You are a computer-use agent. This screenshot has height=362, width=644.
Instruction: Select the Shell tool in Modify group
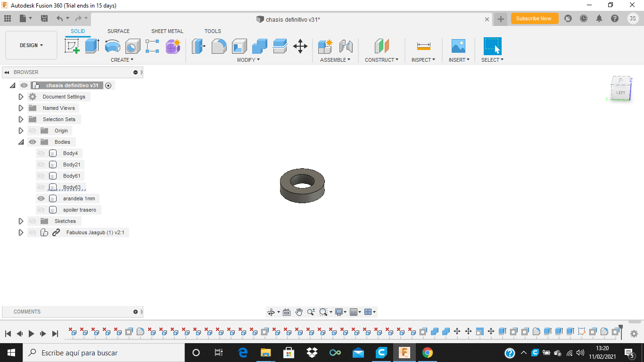click(x=239, y=46)
